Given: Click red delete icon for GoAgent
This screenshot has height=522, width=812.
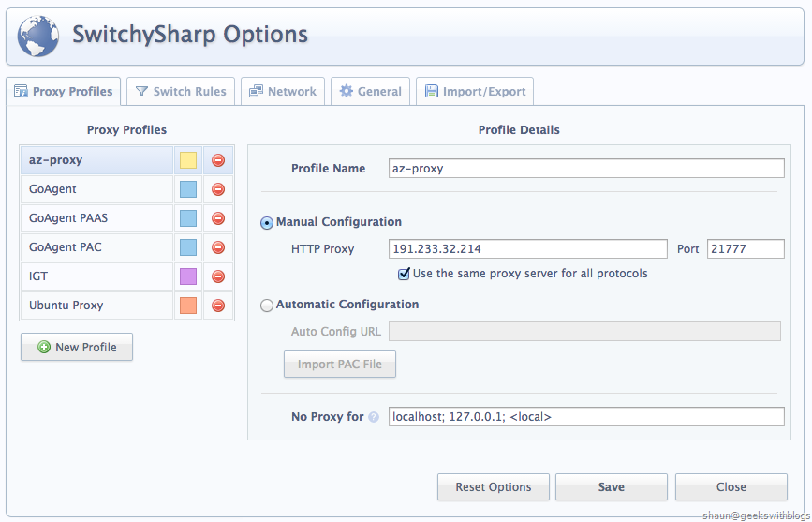Looking at the screenshot, I should click(x=218, y=189).
